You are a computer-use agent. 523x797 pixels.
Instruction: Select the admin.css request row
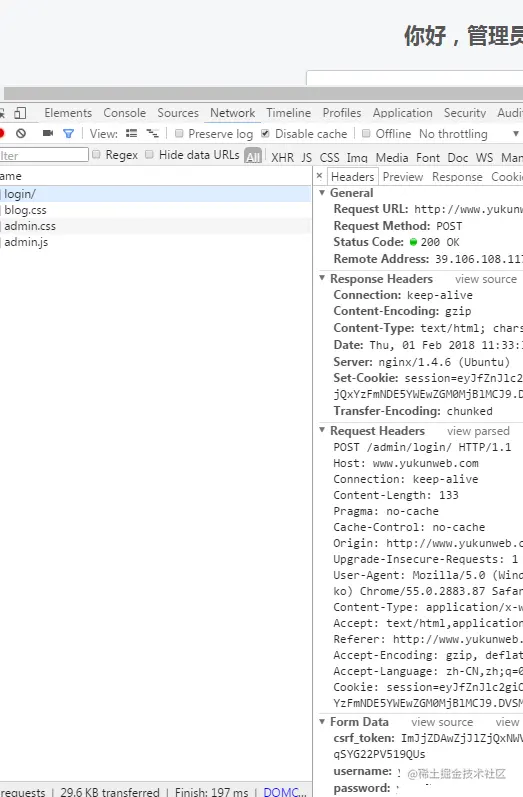156,226
